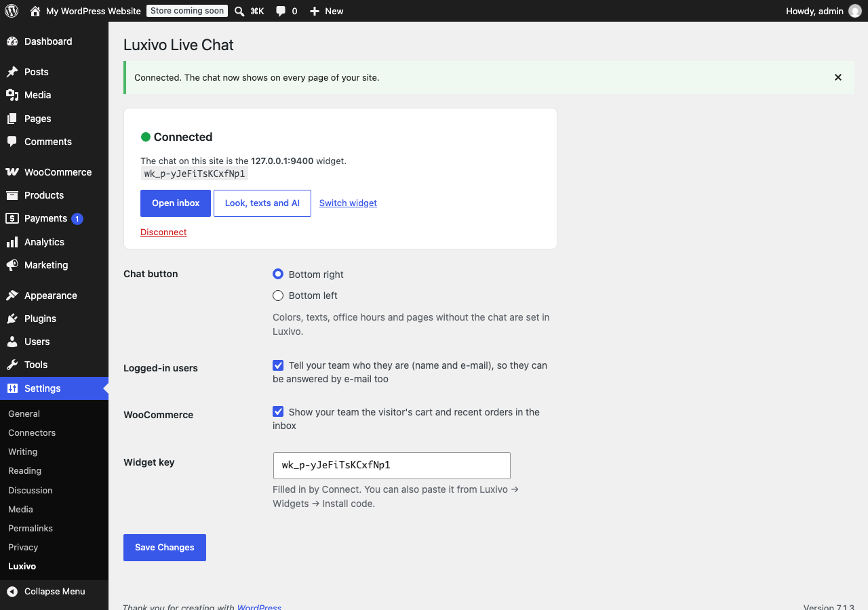Click the Appearance paintbrush icon
The width and height of the screenshot is (868, 610).
pyautogui.click(x=12, y=296)
